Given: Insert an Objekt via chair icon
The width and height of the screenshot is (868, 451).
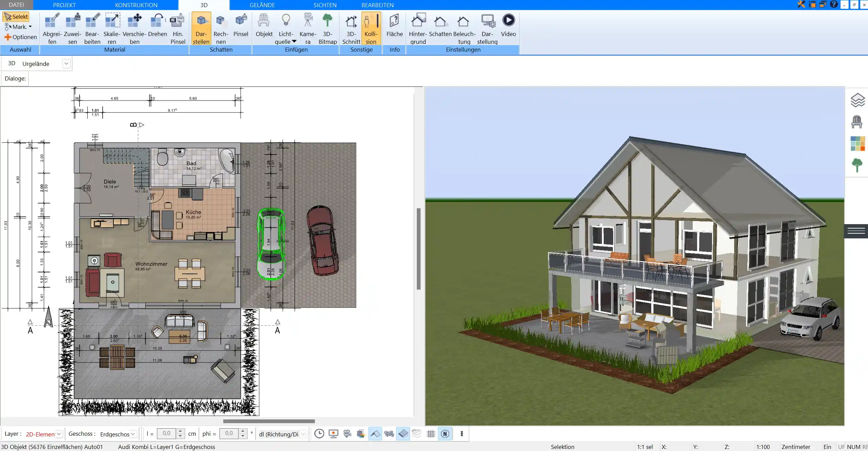Looking at the screenshot, I should coord(264,25).
